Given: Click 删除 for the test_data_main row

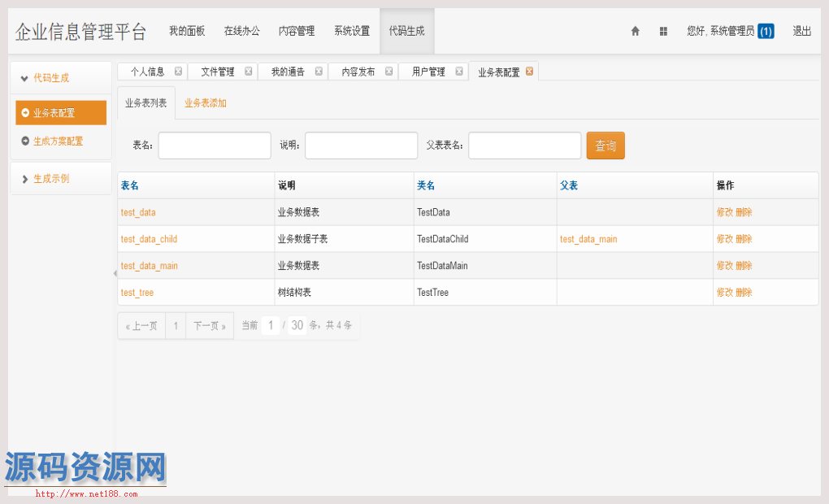Looking at the screenshot, I should click(x=744, y=266).
